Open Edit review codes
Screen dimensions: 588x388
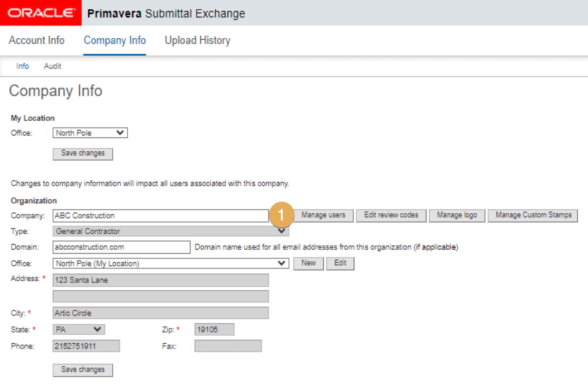pos(391,215)
